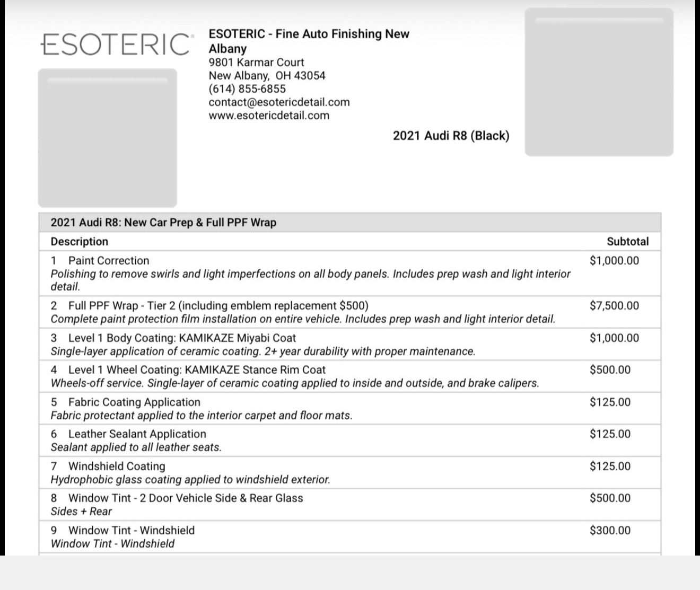Select the Paint Correction line item

point(109,261)
